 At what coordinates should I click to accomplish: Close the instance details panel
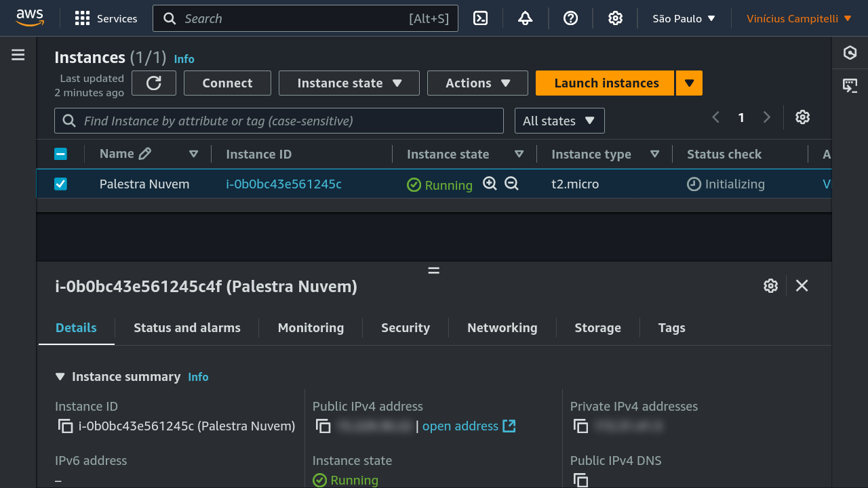pos(802,286)
